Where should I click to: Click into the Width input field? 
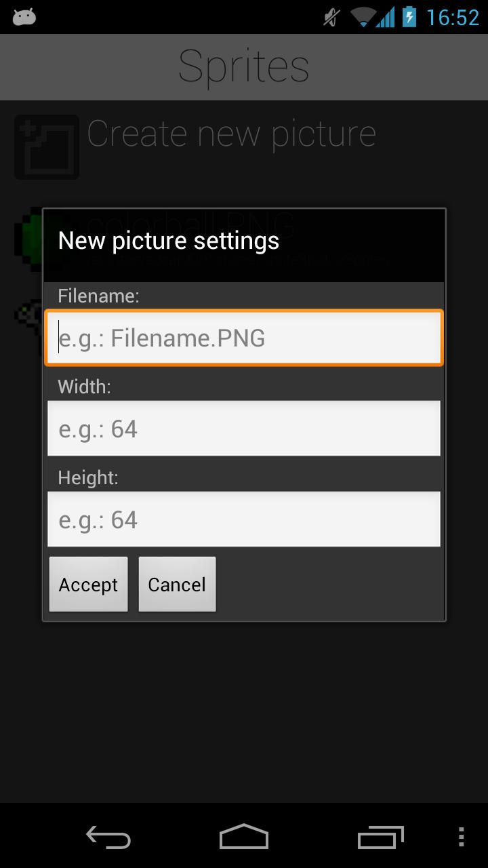pos(244,429)
